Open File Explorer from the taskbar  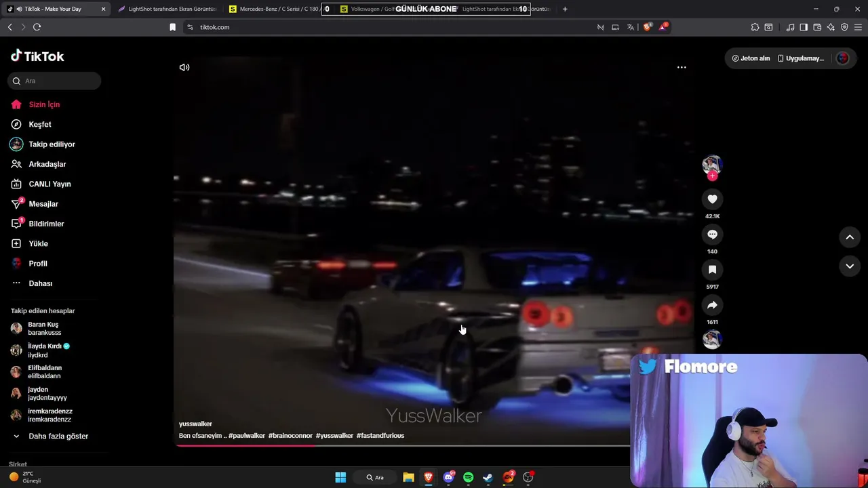(x=408, y=477)
